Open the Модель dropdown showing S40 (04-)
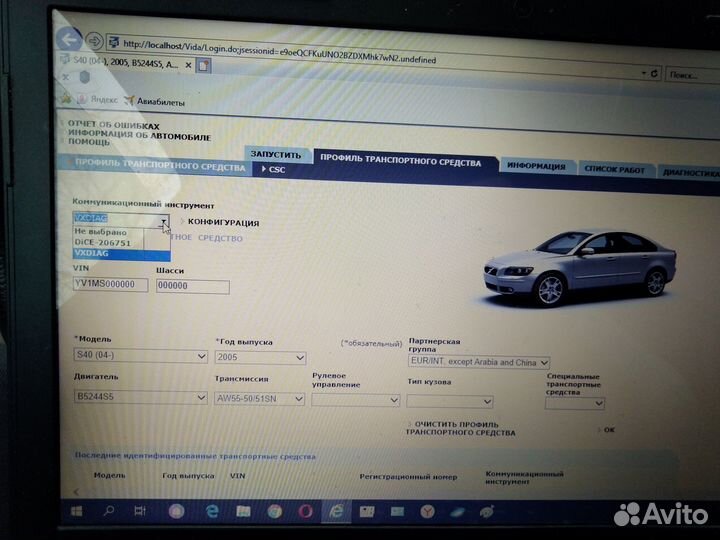 coord(141,355)
